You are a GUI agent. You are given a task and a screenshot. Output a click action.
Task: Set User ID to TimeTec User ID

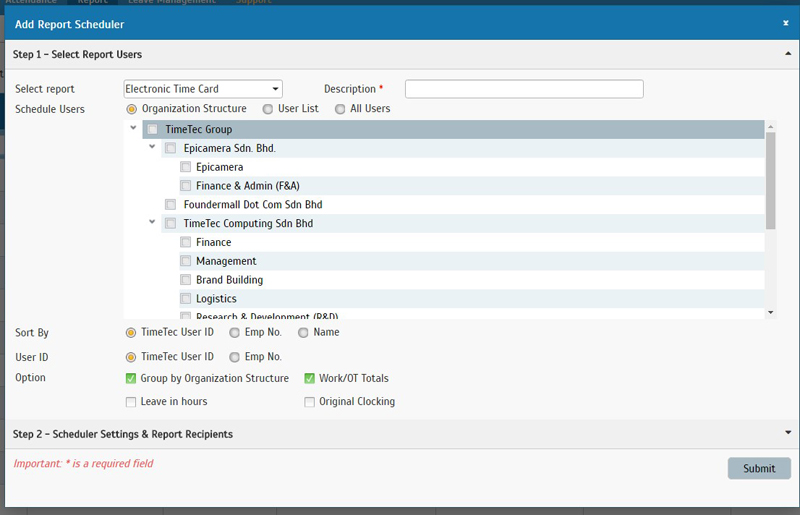pyautogui.click(x=131, y=357)
